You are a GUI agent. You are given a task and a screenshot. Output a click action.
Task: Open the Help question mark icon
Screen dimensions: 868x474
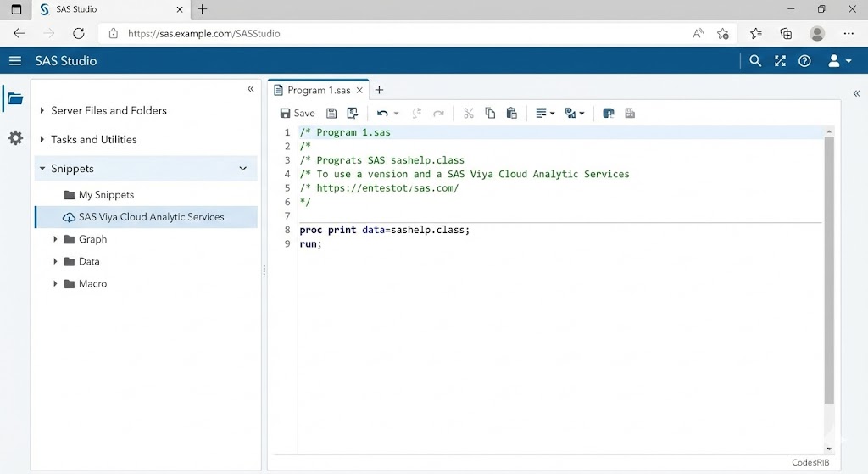(x=804, y=61)
